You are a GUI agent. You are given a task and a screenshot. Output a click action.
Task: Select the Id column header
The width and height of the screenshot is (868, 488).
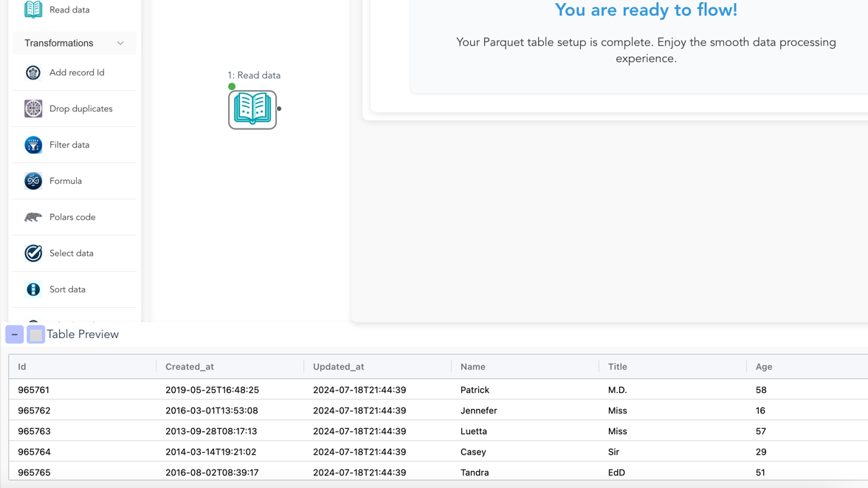pyautogui.click(x=21, y=366)
